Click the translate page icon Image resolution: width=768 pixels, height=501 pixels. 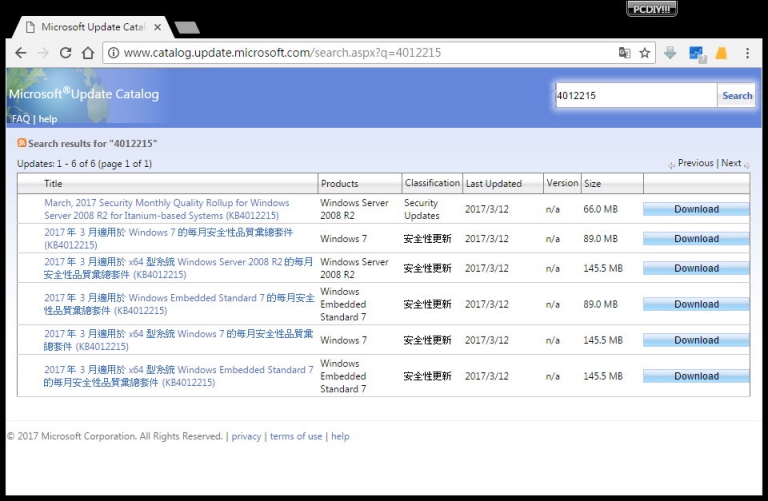624,53
